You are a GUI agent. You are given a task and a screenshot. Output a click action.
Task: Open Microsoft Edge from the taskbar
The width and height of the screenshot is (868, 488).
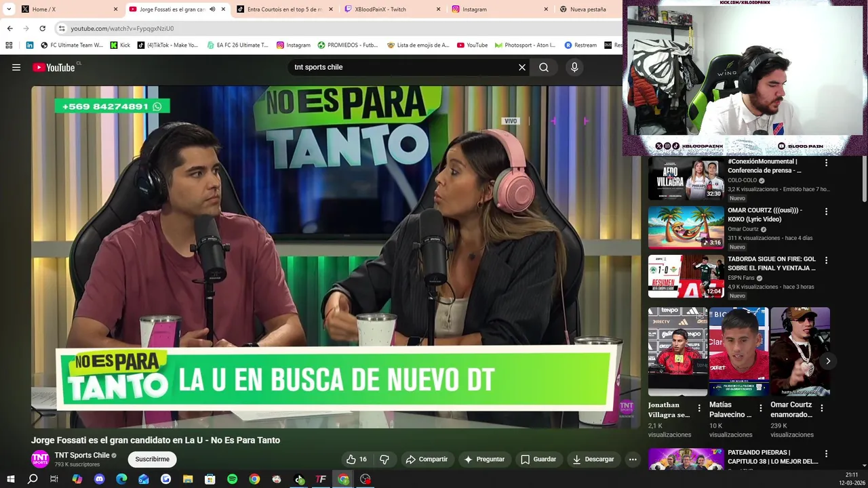(x=121, y=479)
